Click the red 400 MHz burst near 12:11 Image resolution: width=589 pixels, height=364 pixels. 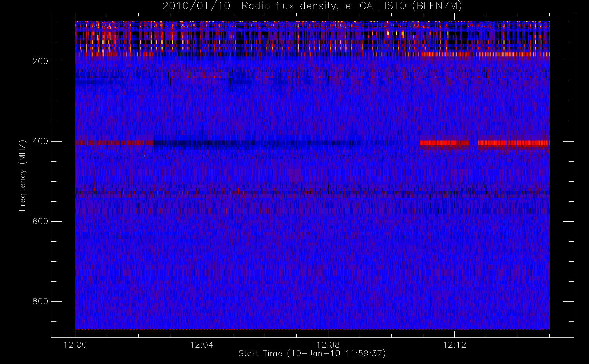[x=444, y=143]
